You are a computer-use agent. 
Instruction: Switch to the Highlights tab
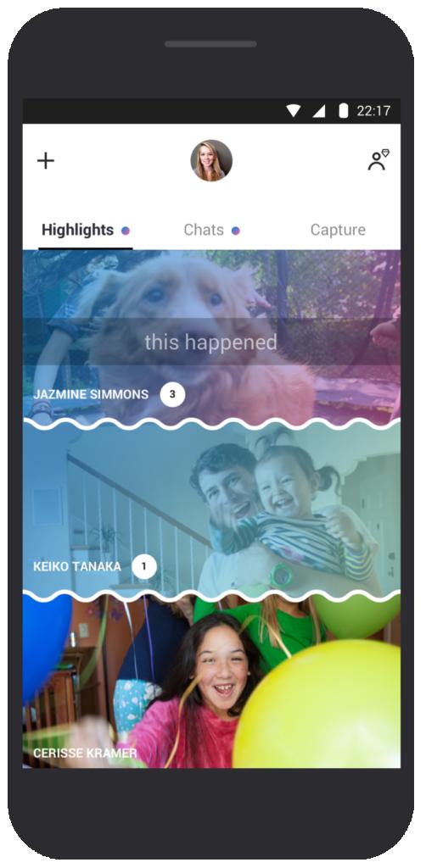click(77, 230)
